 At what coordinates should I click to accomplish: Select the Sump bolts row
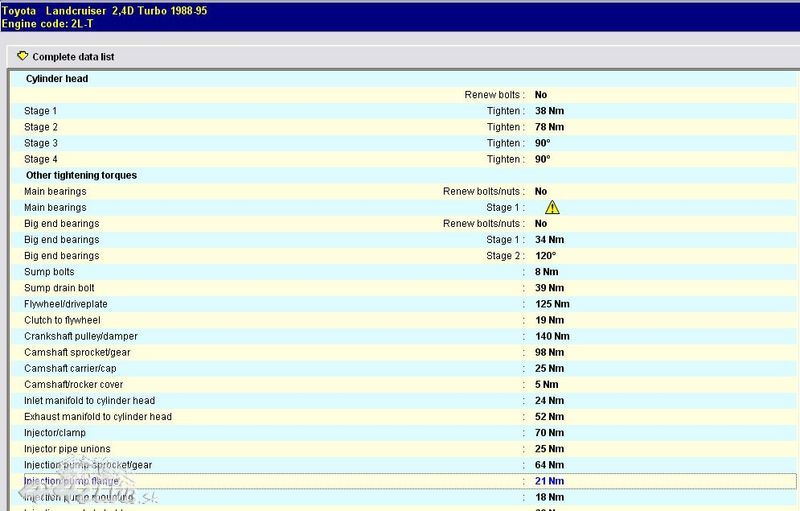(x=403, y=272)
